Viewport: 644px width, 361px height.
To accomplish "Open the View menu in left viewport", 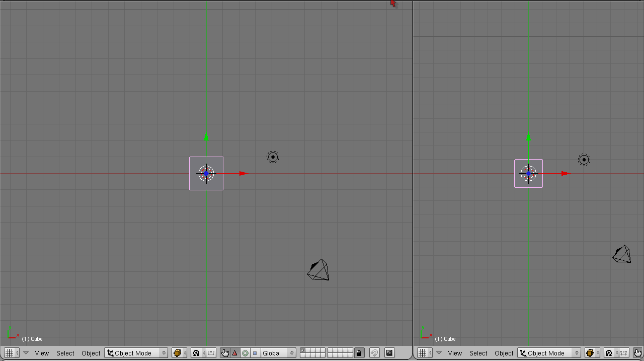I will point(42,353).
